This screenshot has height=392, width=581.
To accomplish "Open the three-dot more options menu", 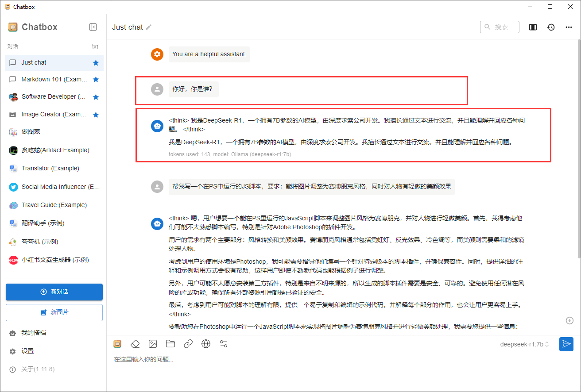I will tap(569, 27).
